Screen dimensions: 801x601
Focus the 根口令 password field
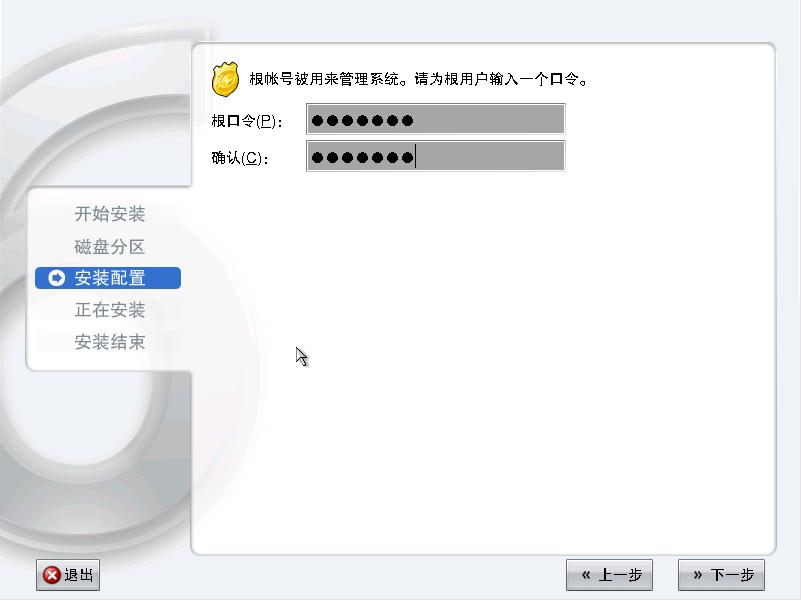436,119
